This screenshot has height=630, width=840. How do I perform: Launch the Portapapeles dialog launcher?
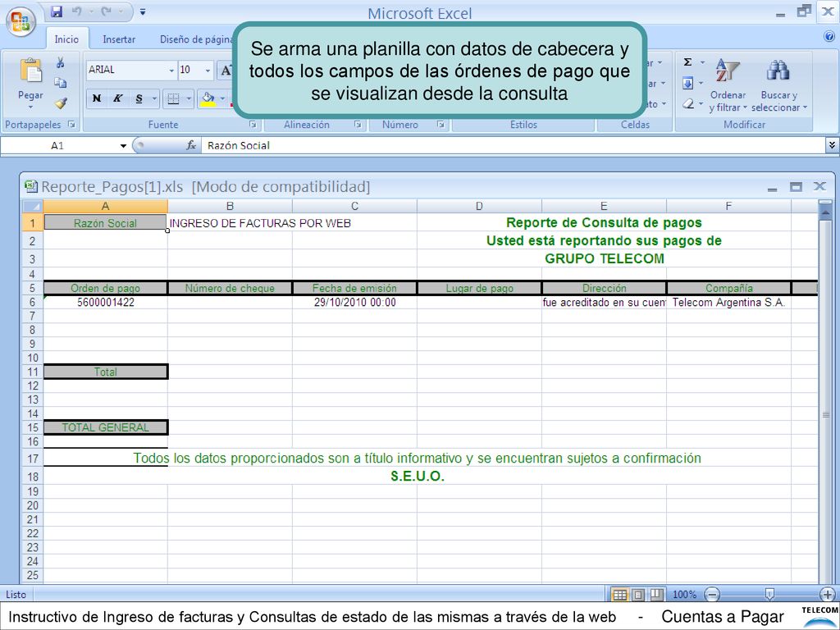[72, 125]
